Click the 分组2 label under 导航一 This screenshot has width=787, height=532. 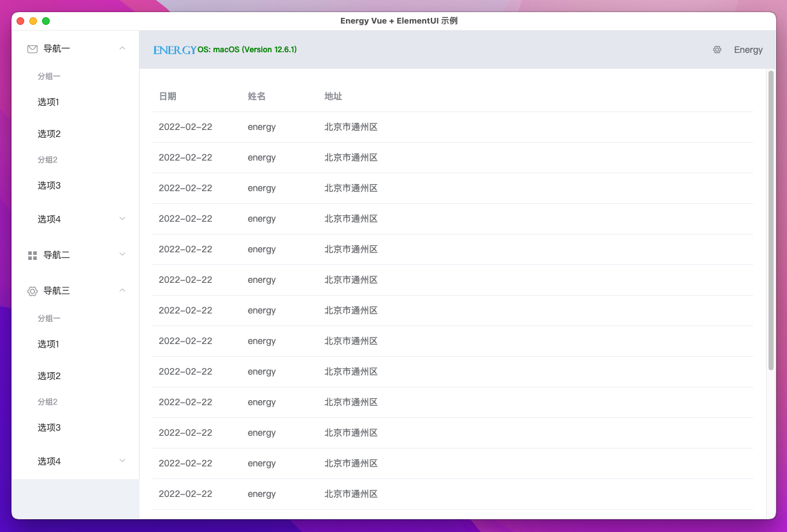[48, 160]
